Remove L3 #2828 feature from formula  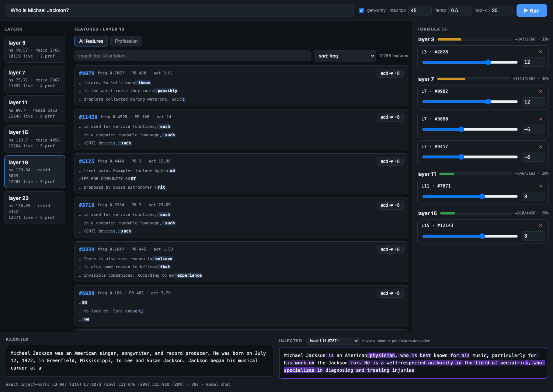(540, 52)
